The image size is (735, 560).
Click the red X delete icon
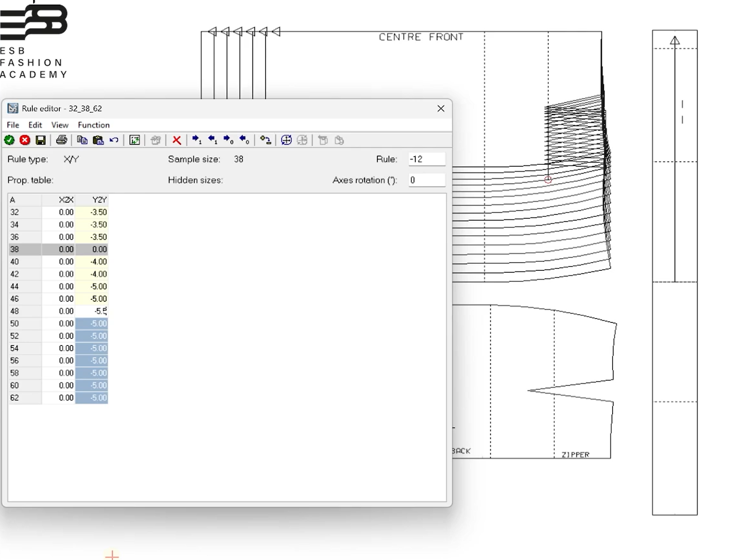point(177,140)
